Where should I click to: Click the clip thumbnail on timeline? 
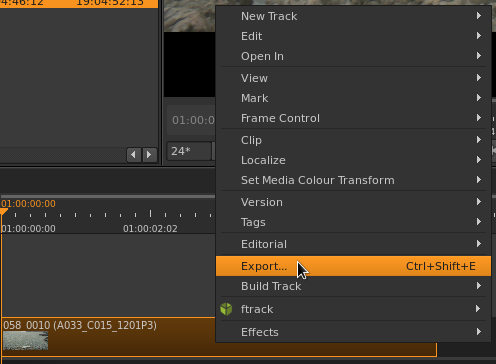tap(26, 340)
